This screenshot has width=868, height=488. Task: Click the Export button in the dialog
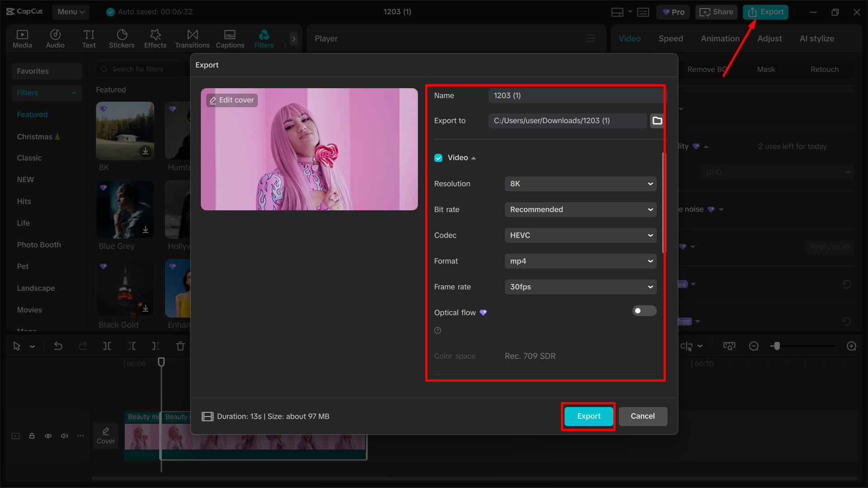(588, 416)
